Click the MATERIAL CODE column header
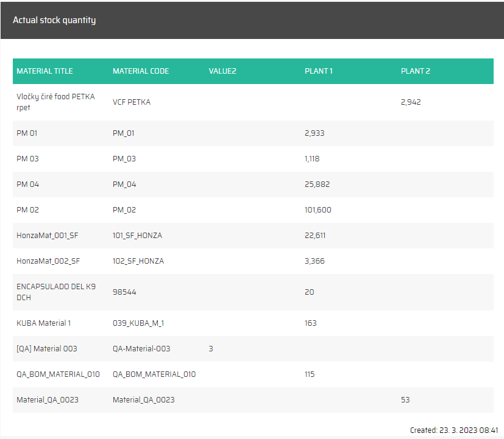This screenshot has width=504, height=439. pyautogui.click(x=141, y=71)
